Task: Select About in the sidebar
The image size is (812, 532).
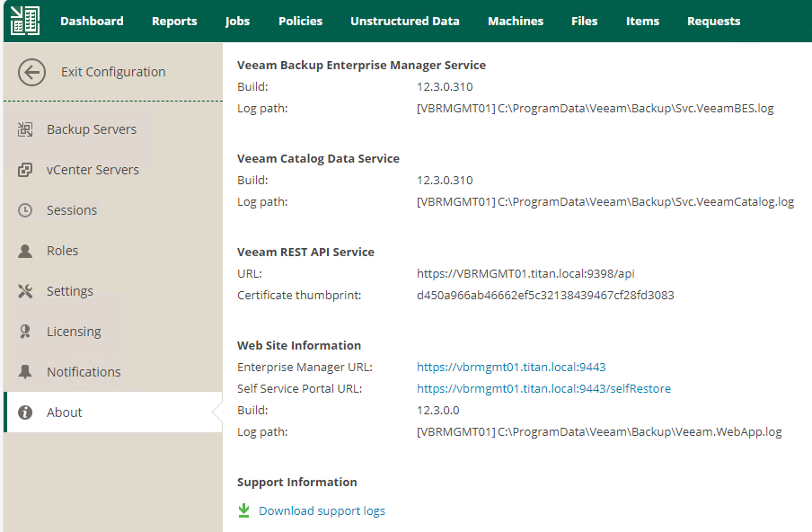Action: coord(113,412)
